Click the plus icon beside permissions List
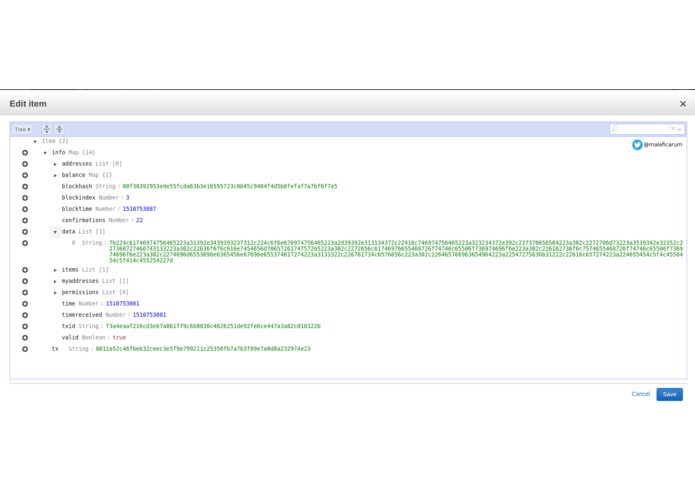Viewport: 695px width, 494px height. [25, 292]
